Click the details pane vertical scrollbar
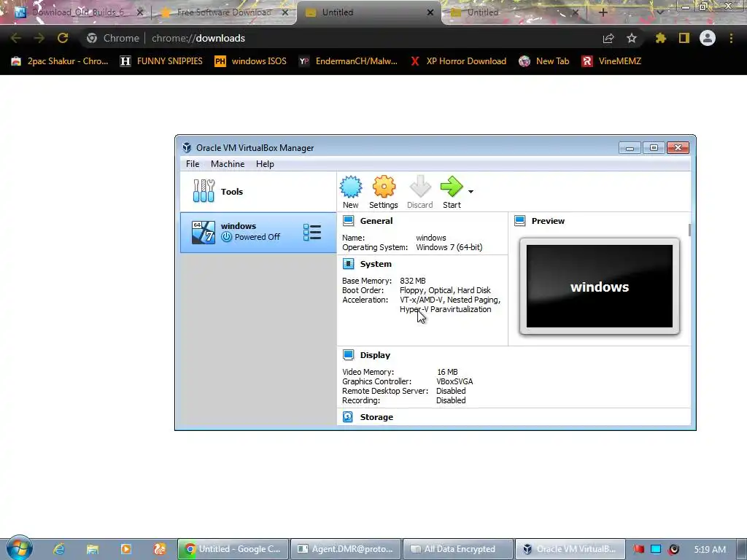Image resolution: width=747 pixels, height=560 pixels. [689, 230]
